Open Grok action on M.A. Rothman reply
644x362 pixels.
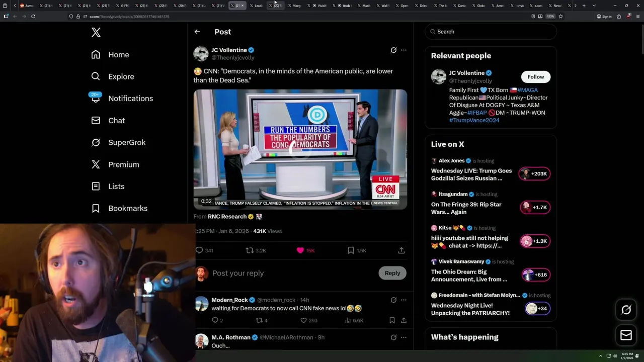pos(393,337)
